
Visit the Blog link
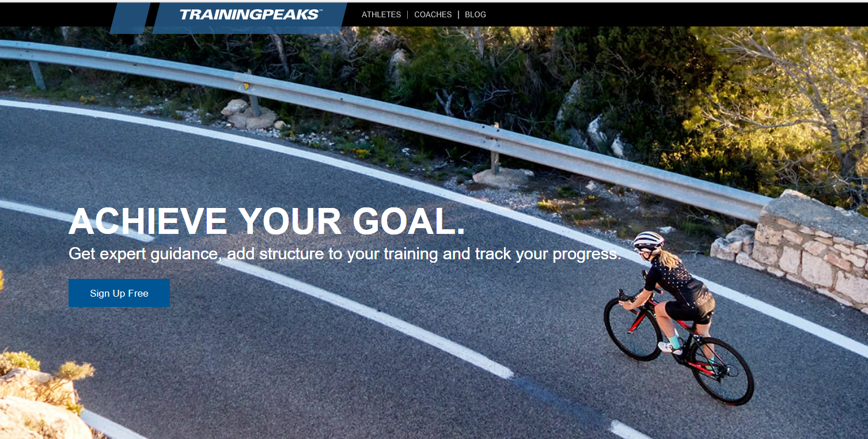pyautogui.click(x=475, y=14)
